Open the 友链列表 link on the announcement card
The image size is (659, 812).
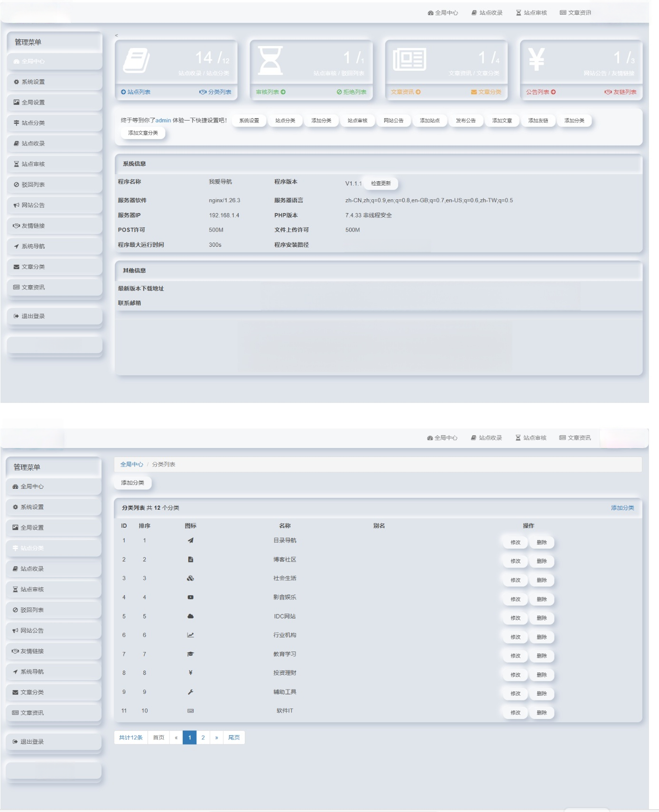(x=621, y=92)
